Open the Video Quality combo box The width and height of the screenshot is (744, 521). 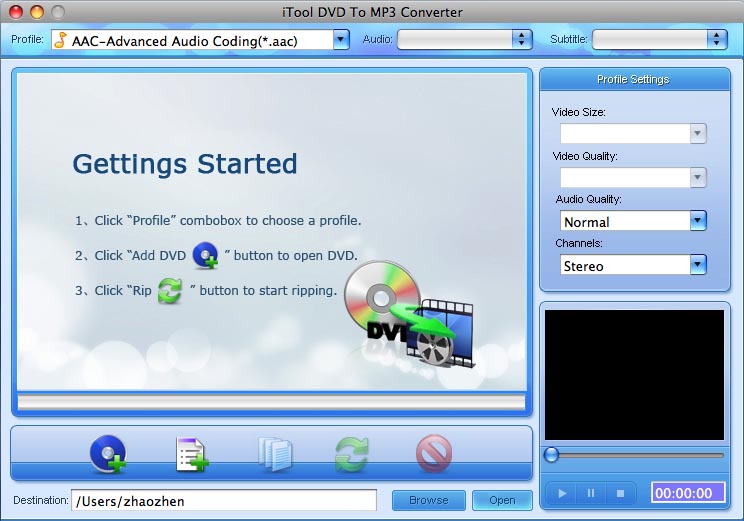coord(633,178)
